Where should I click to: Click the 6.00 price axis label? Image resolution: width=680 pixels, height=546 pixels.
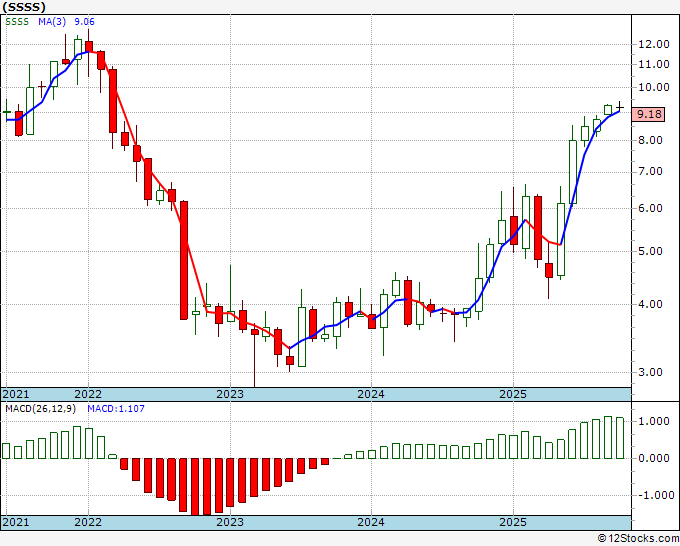(x=650, y=209)
